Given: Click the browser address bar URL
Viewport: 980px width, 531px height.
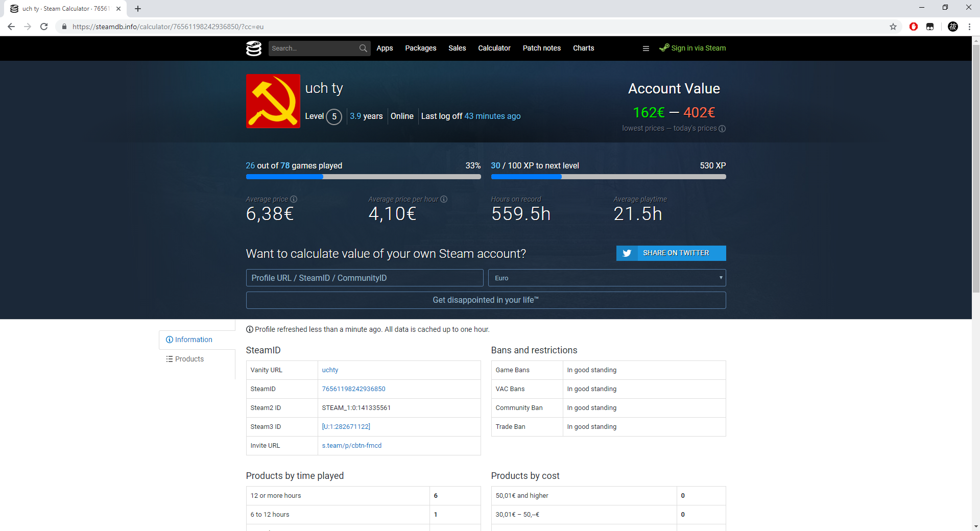Looking at the screenshot, I should [x=168, y=27].
